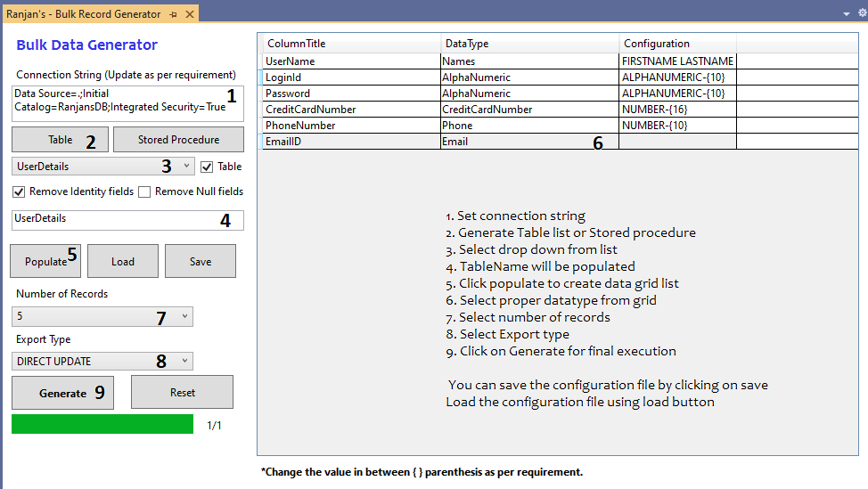Toggle the Table checkbox
This screenshot has height=489, width=868.
(208, 167)
